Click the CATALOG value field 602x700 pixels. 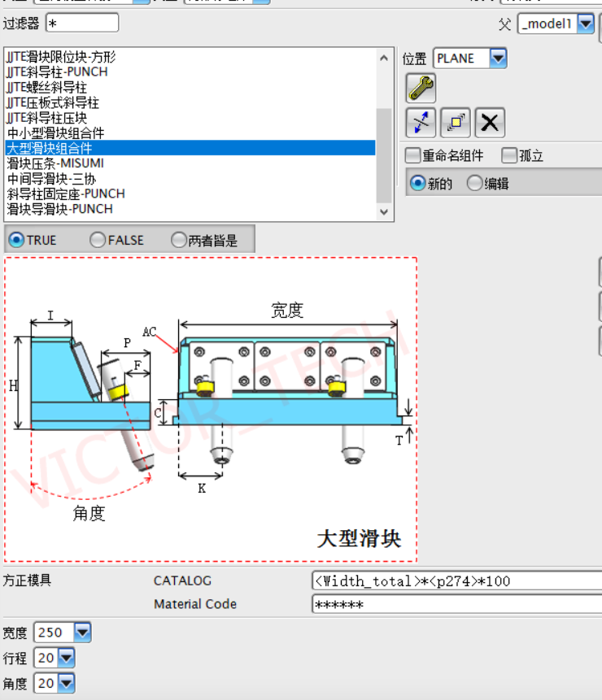pos(456,580)
